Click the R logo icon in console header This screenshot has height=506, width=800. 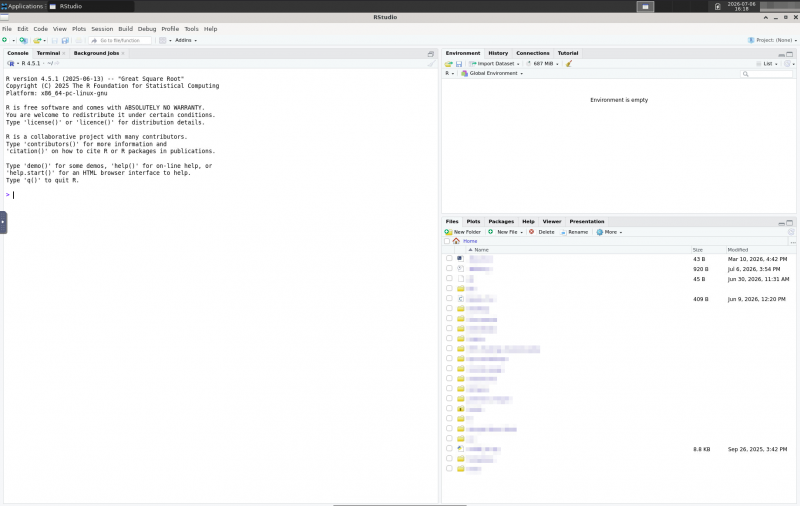(11, 63)
